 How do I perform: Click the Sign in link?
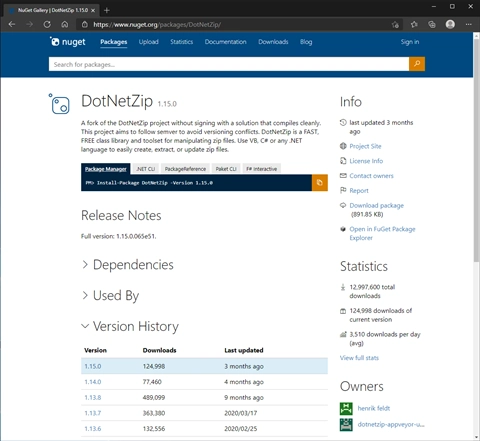point(410,42)
